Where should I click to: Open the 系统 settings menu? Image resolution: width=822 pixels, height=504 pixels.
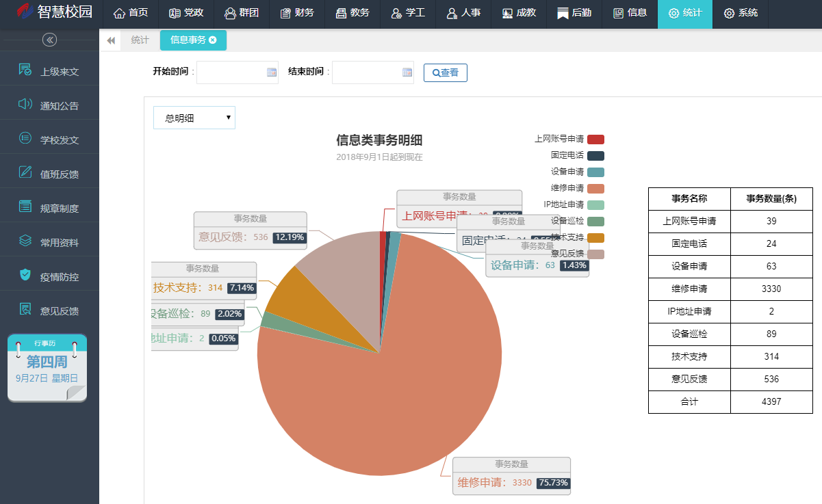pos(741,13)
